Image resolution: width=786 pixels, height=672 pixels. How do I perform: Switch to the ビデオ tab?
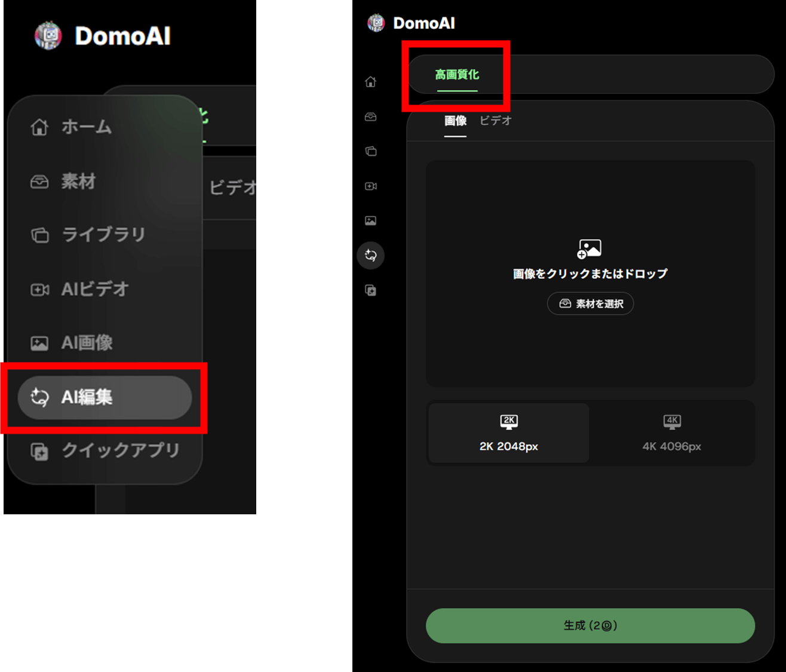[495, 121]
